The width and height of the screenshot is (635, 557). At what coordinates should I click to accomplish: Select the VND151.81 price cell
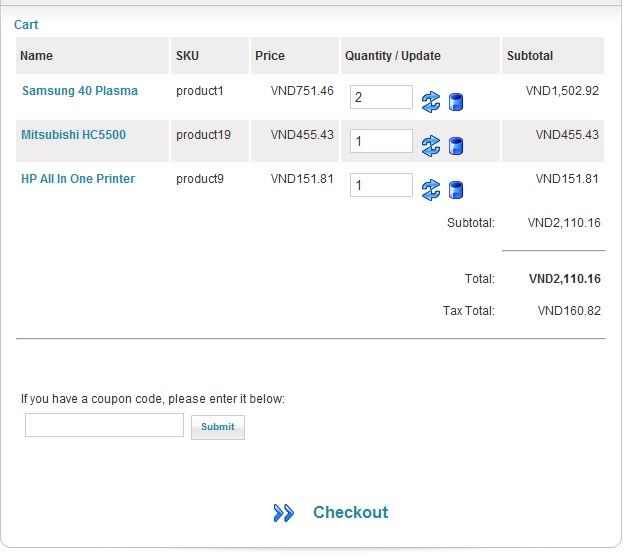pos(302,179)
